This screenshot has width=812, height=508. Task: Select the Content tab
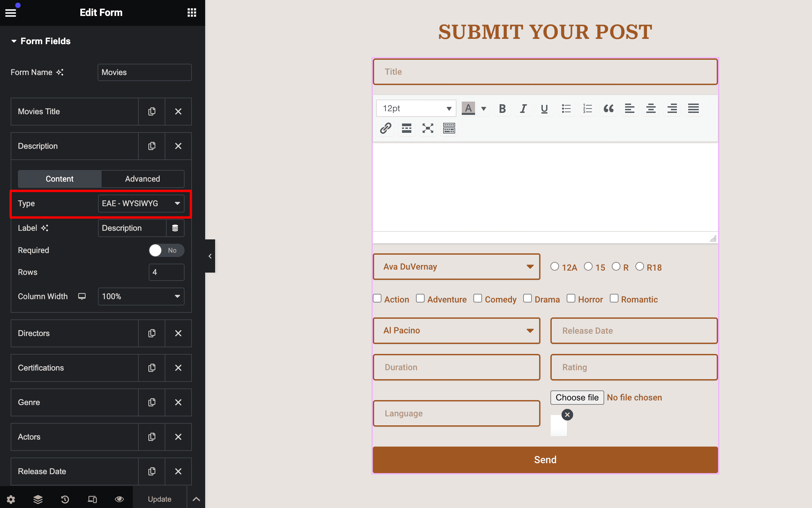click(x=60, y=179)
